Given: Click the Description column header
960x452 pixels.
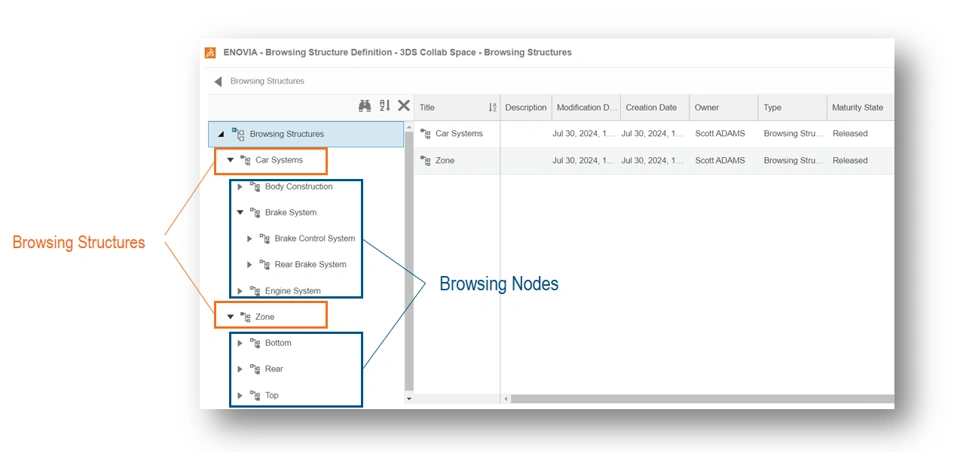Looking at the screenshot, I should click(526, 108).
